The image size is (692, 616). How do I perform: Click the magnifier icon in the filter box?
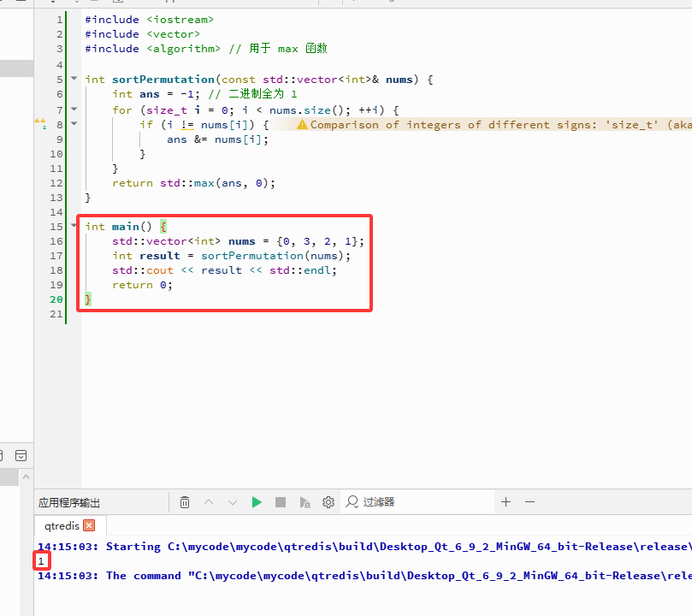pos(352,502)
